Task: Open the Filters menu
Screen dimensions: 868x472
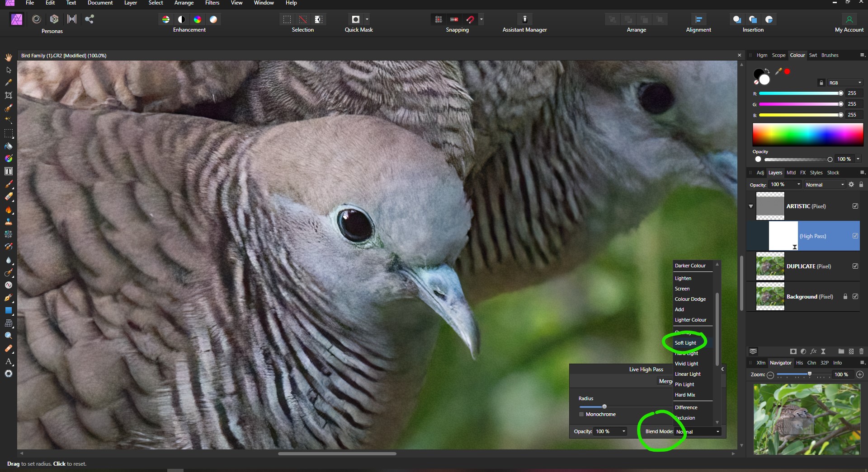Action: click(x=212, y=3)
